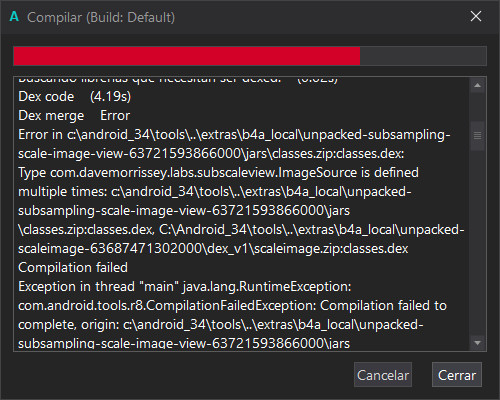Click the red filled part of the progress bar
Viewport: 500px width, 400px height.
[187, 56]
